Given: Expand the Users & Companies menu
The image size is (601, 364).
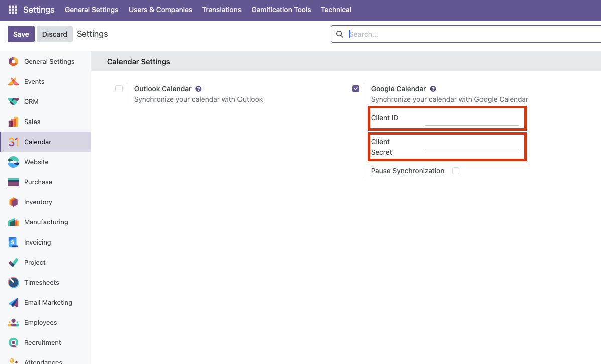Looking at the screenshot, I should coord(160,10).
